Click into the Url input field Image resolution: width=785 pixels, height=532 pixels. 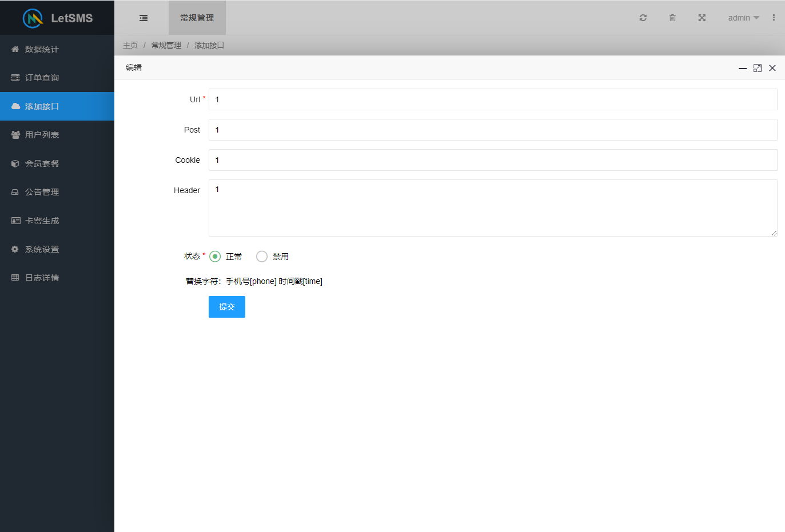(x=492, y=99)
